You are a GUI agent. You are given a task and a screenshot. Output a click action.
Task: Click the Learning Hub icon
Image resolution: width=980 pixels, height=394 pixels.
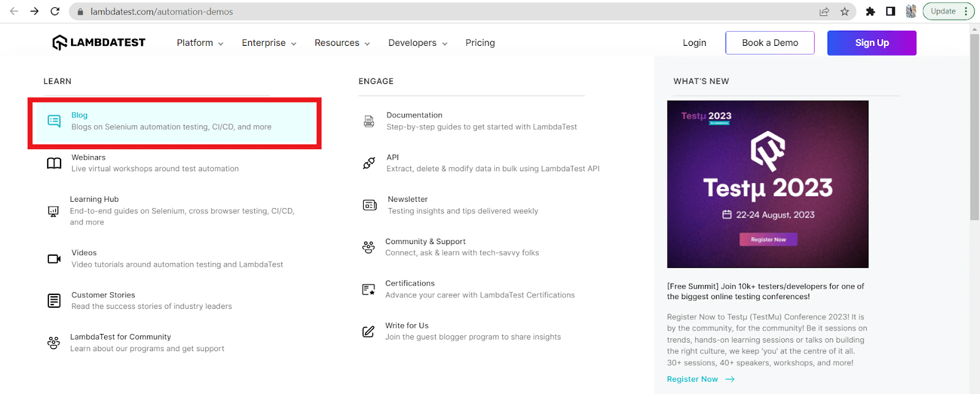click(x=53, y=211)
